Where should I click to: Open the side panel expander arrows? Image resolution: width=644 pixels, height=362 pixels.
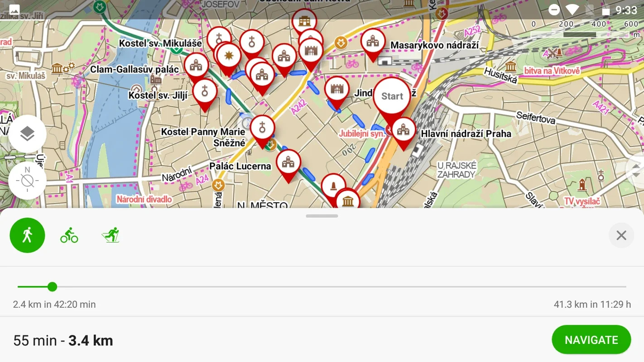point(636,171)
